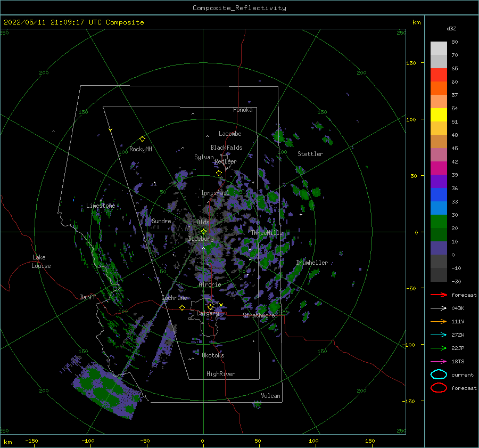
Task: Select the red 65–60 dBZ swatch
Action: pyautogui.click(x=439, y=75)
